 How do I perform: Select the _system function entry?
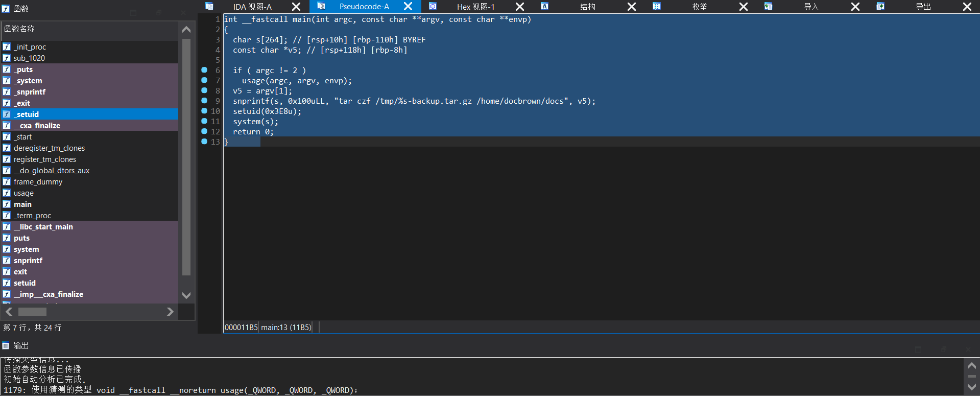(89, 80)
